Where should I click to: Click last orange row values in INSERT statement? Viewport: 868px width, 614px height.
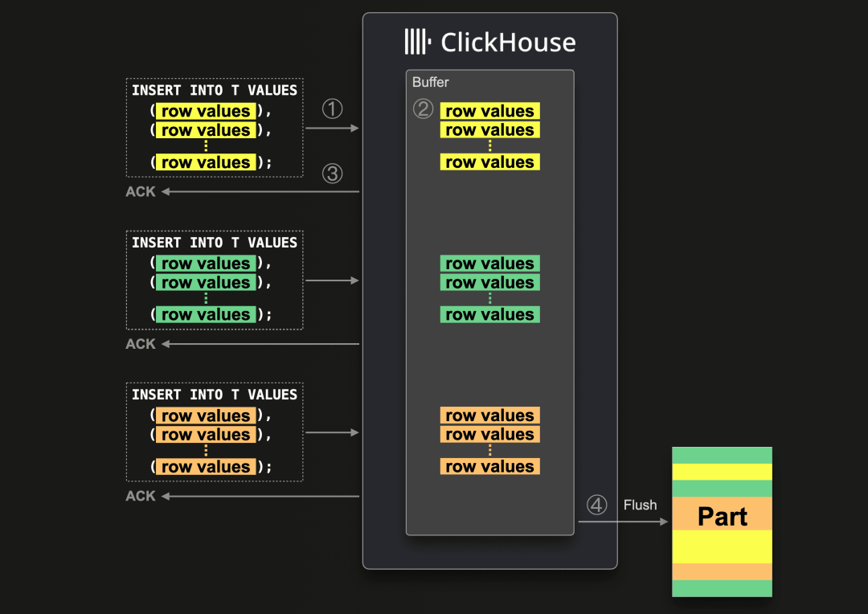click(206, 466)
